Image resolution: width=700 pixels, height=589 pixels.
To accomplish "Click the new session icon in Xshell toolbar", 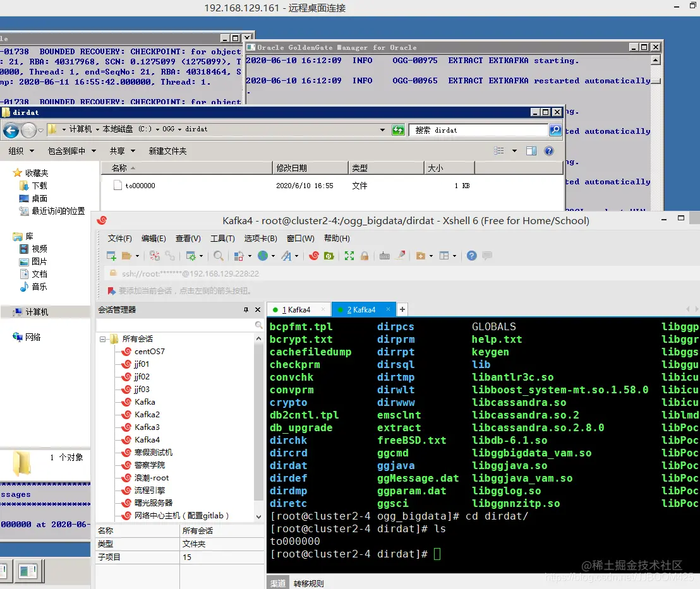I will pyautogui.click(x=111, y=256).
